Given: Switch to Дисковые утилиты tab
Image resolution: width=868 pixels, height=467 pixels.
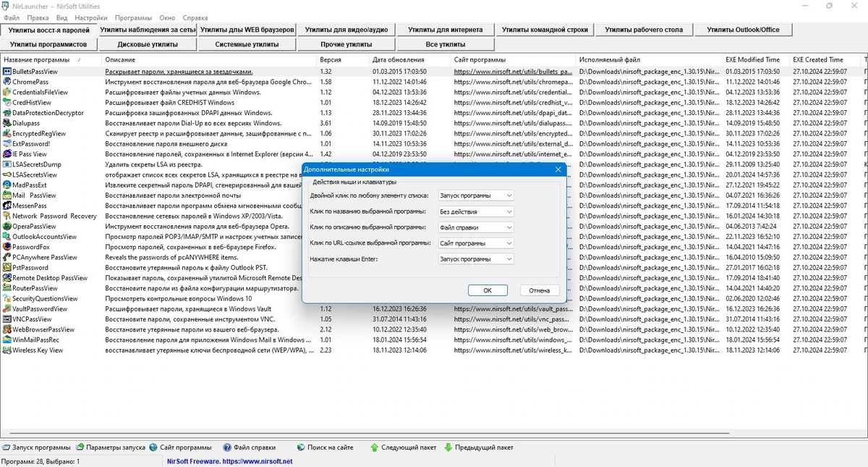Looking at the screenshot, I should pyautogui.click(x=148, y=44).
